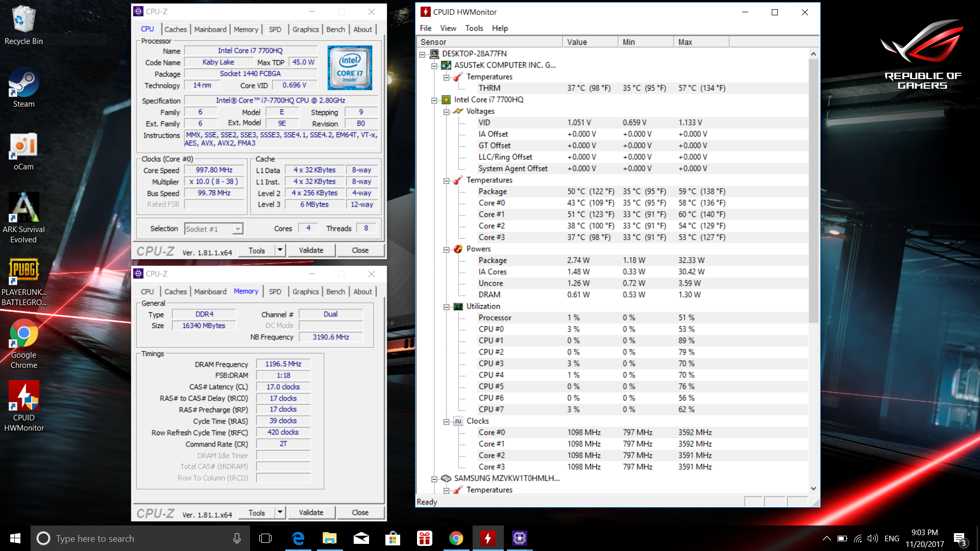Open the Tools menu in HWMonitor

[474, 28]
